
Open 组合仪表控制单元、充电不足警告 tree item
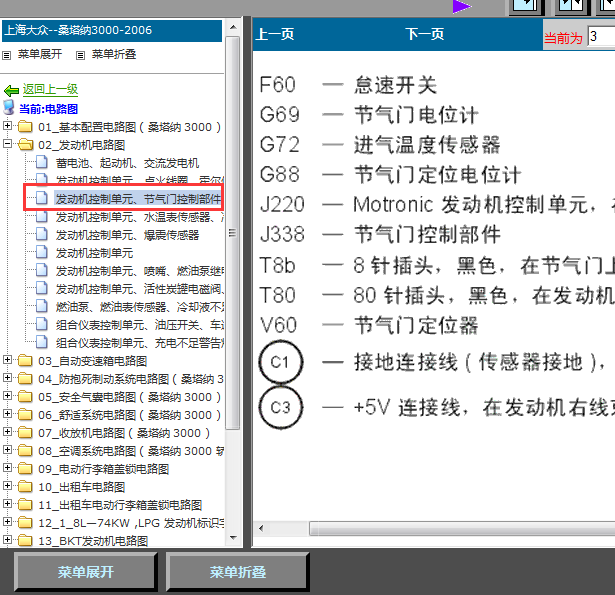point(140,343)
